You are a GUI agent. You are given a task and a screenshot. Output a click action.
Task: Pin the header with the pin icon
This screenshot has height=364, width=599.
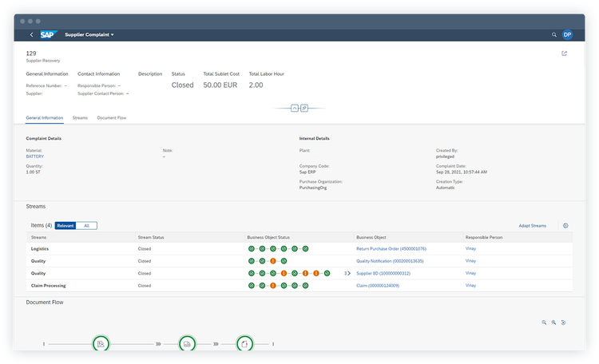pyautogui.click(x=304, y=108)
